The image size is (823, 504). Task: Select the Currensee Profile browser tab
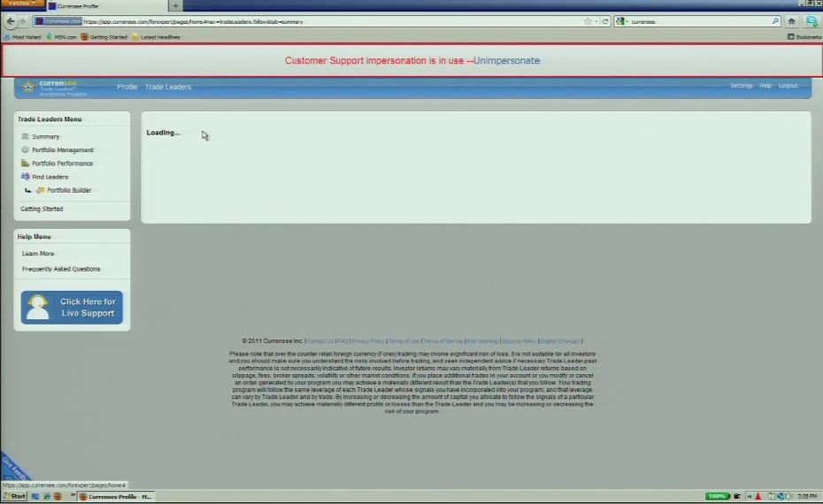pyautogui.click(x=106, y=6)
